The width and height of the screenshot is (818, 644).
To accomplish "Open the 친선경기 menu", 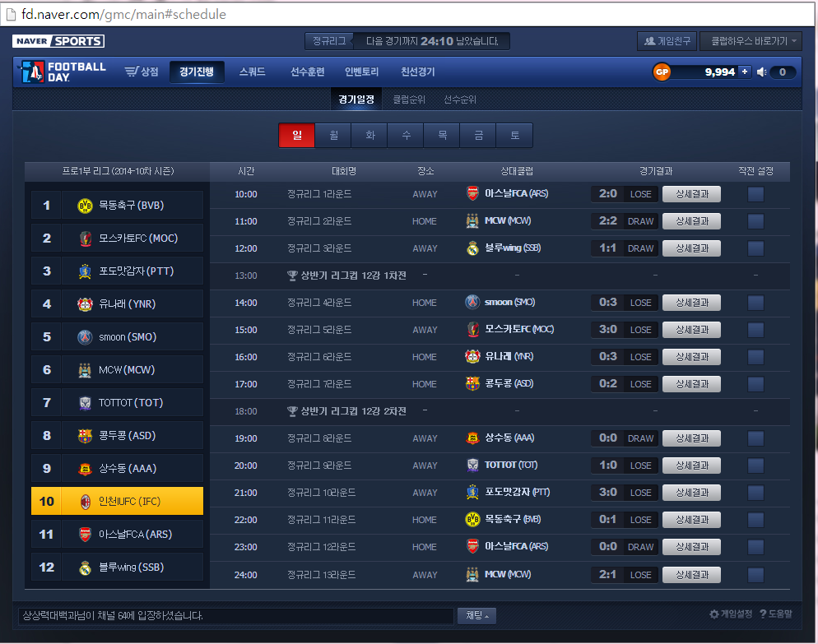I will click(418, 72).
